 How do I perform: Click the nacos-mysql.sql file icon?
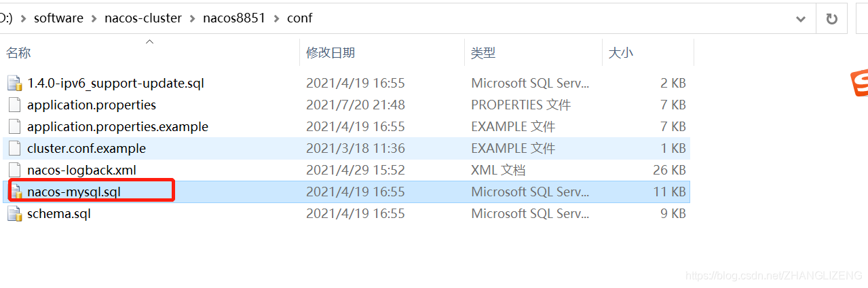15,192
